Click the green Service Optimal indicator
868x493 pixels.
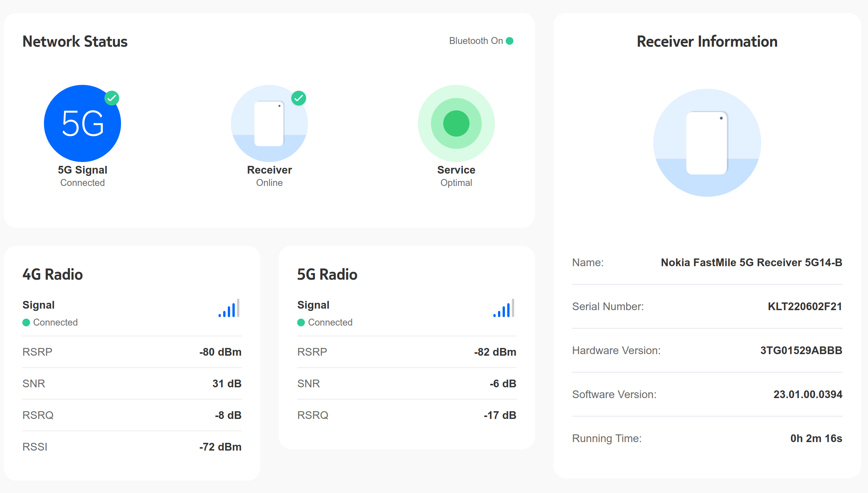click(456, 123)
